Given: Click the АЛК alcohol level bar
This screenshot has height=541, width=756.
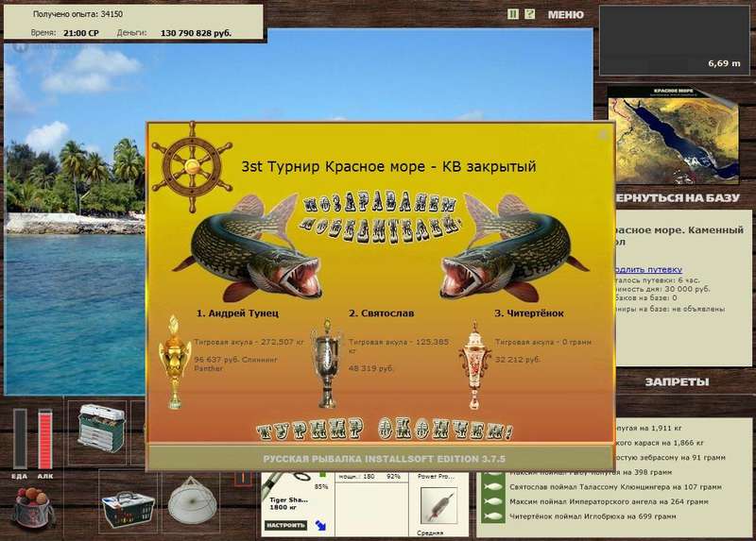Looking at the screenshot, I should click(x=44, y=438).
